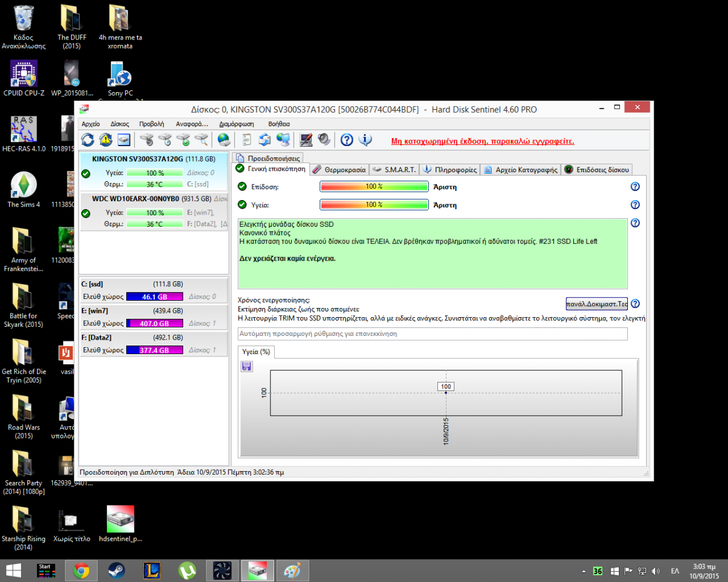Click the disk with dark gear toolbar icon
728x582 pixels.
[x=147, y=140]
